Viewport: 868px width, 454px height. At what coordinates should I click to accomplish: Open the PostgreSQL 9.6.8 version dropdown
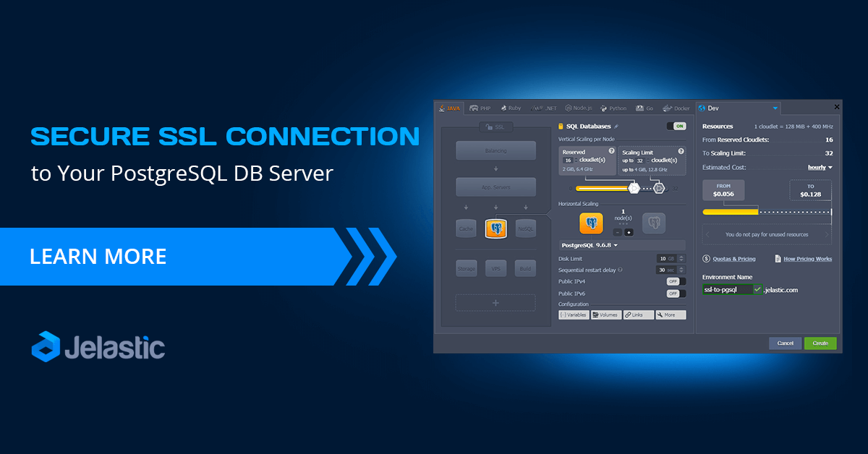tap(590, 245)
